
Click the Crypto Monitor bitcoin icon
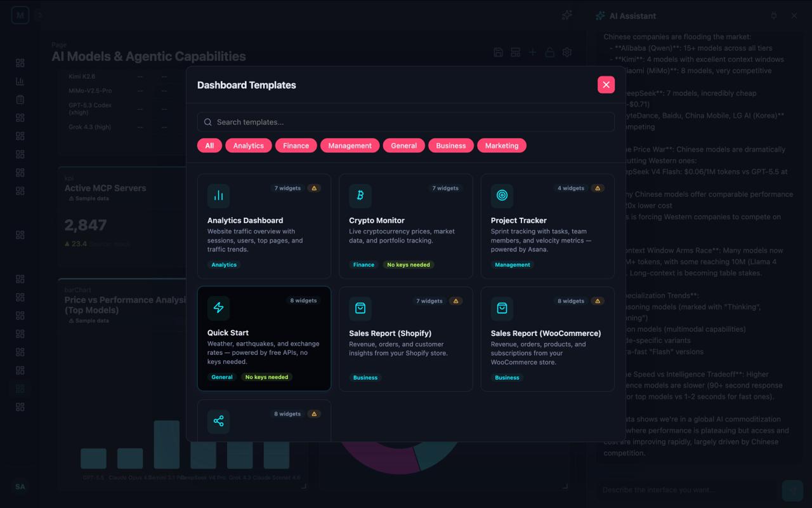(x=360, y=196)
